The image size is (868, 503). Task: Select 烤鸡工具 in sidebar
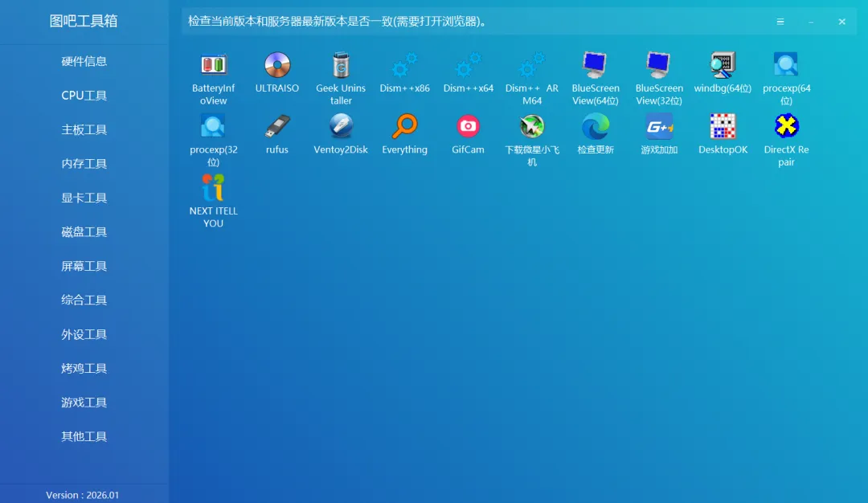tap(84, 368)
